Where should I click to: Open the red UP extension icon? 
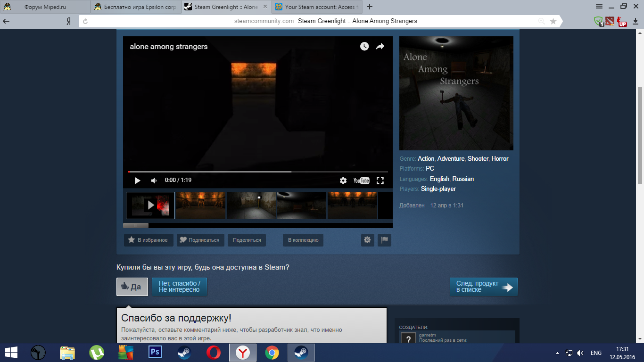[622, 22]
